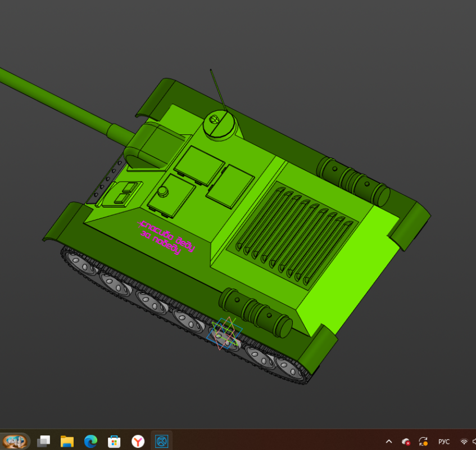Viewport: 476px width, 450px height.
Task: Pick the thin antenna on the roof
Action: point(218,90)
